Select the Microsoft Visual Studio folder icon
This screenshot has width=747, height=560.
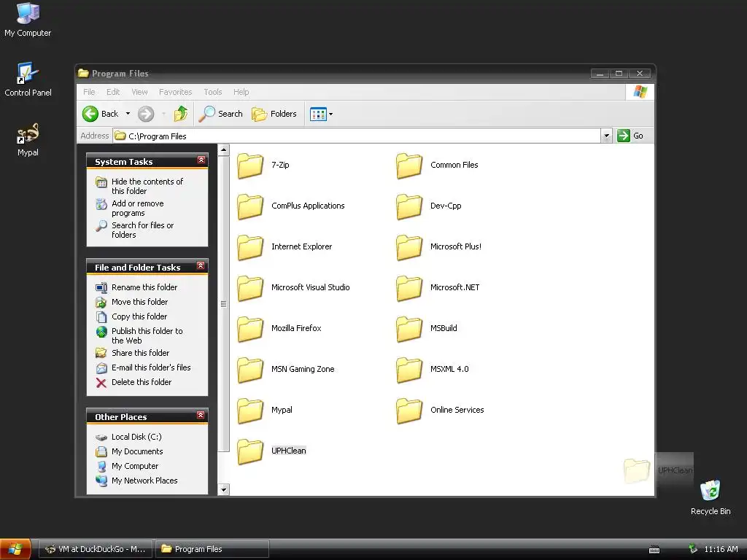coord(250,288)
